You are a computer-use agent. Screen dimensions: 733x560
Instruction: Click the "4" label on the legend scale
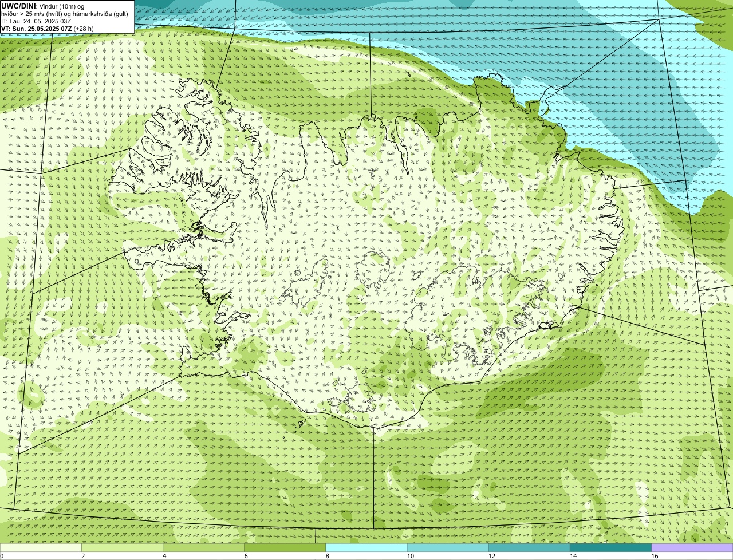pyautogui.click(x=164, y=556)
